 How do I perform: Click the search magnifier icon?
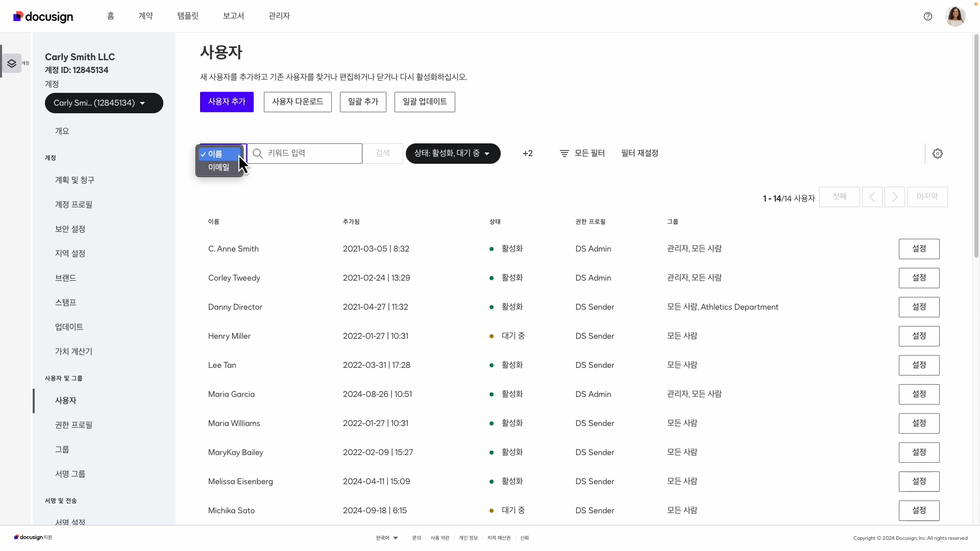coord(258,154)
